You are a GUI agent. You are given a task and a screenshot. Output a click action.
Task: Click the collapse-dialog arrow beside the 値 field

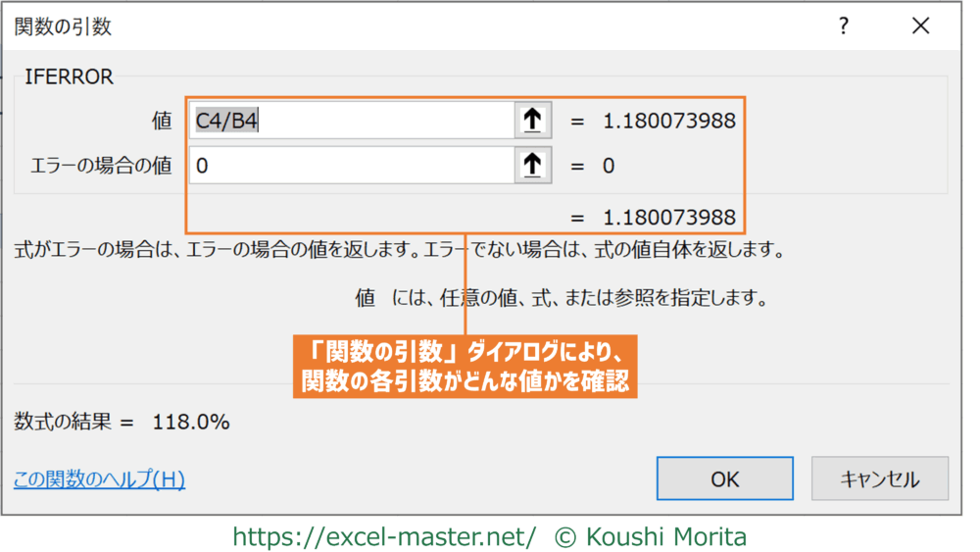pos(531,121)
